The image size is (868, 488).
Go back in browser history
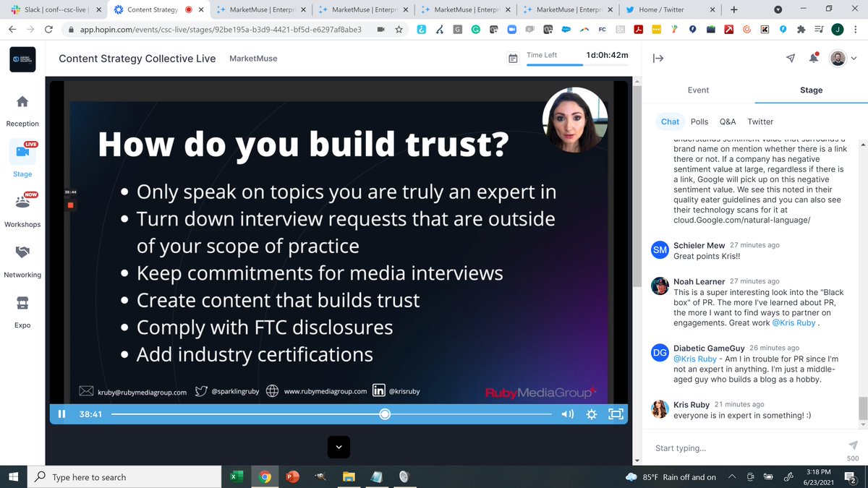tap(12, 30)
